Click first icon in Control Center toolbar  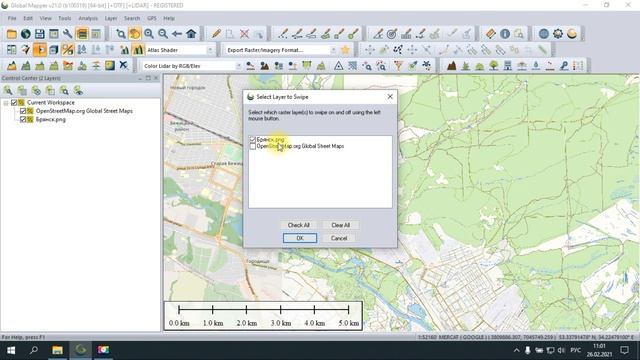coord(8,90)
